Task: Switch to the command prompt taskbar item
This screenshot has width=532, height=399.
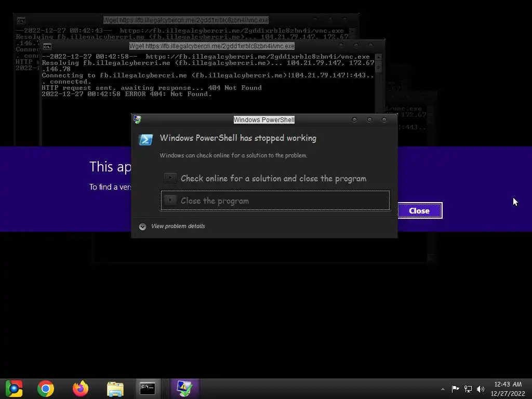Action: tap(148, 389)
